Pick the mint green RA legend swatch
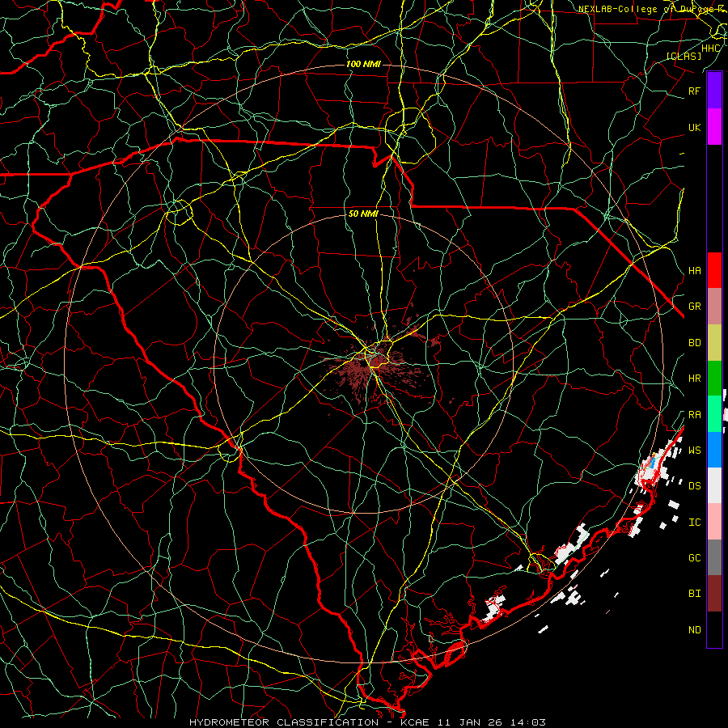The image size is (728, 728). [714, 414]
